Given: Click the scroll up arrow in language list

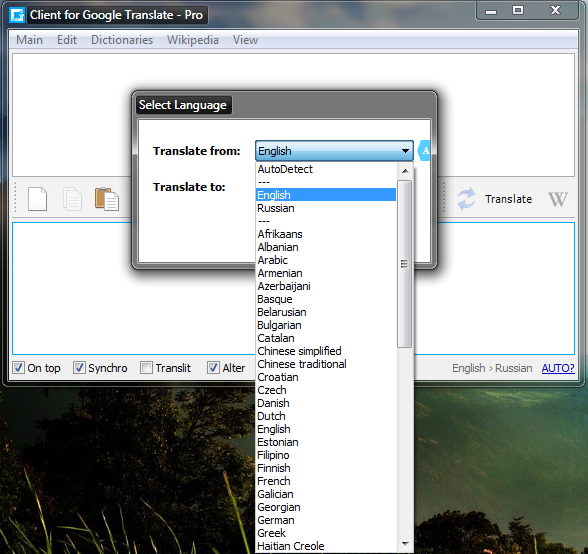Looking at the screenshot, I should coord(405,171).
